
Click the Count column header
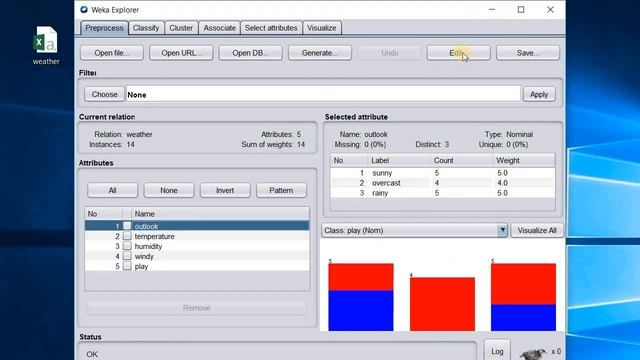pyautogui.click(x=461, y=160)
